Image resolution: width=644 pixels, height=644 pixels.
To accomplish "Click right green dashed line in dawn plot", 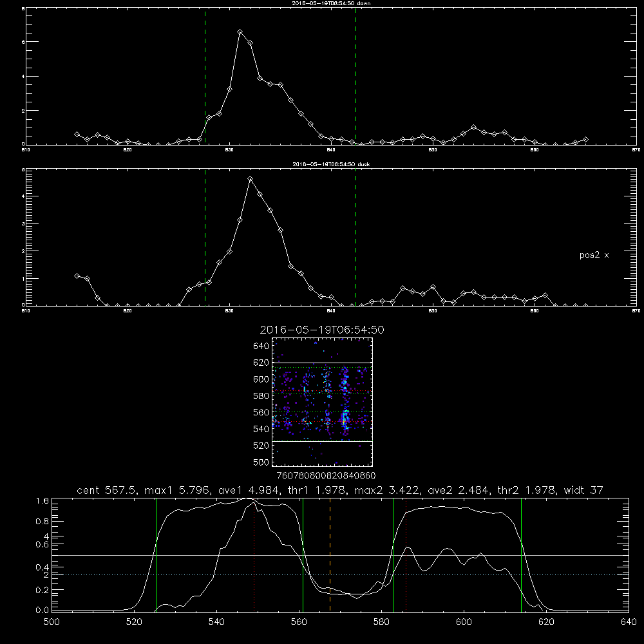I will pyautogui.click(x=355, y=77).
